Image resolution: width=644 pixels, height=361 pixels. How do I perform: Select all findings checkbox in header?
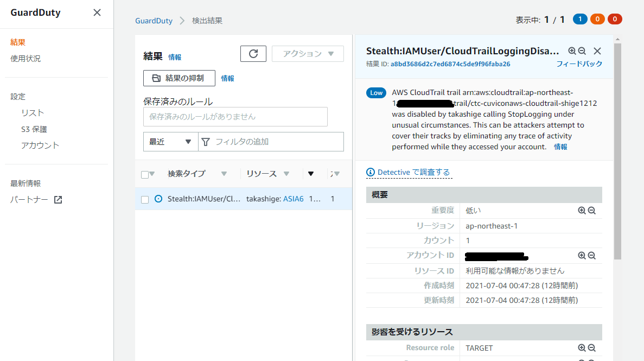coord(144,175)
